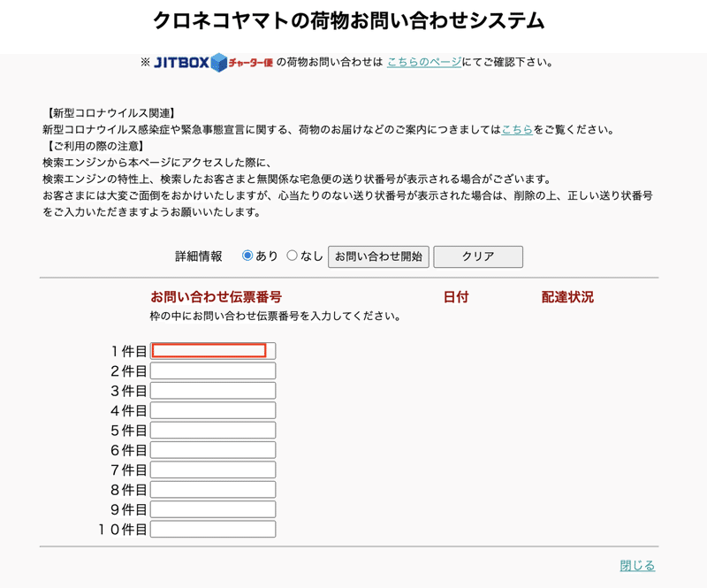Screen dimensions: 707x588
Task: Click the クロネコヤマトの荷物お問い合わせシステム title
Action: [349, 20]
